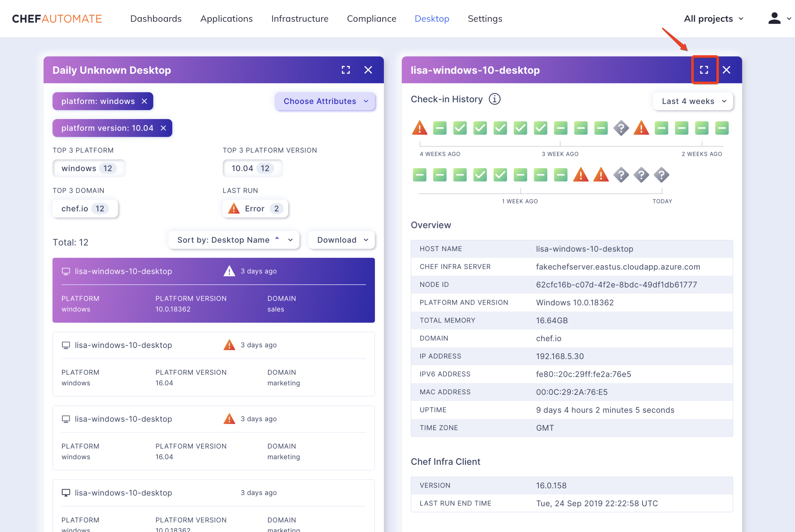Toggle the windows 12 platform filter
Screen dimensions: 795x532
coord(89,168)
